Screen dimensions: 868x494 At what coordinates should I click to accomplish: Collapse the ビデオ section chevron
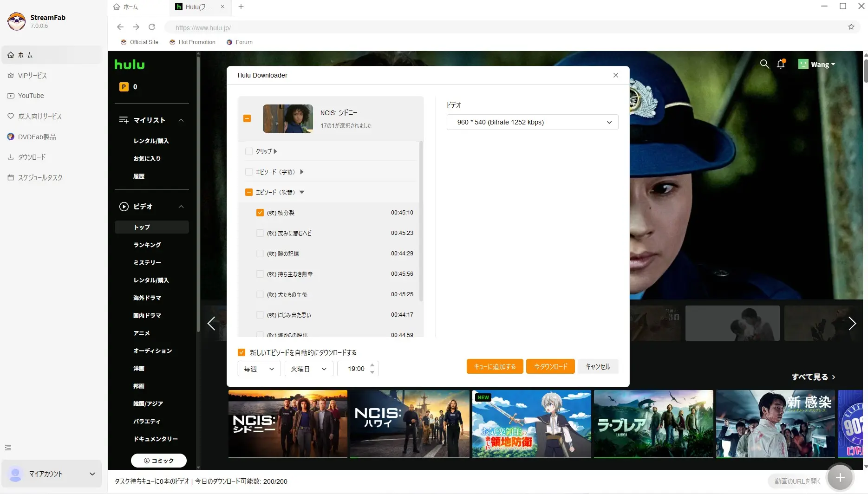(x=181, y=207)
